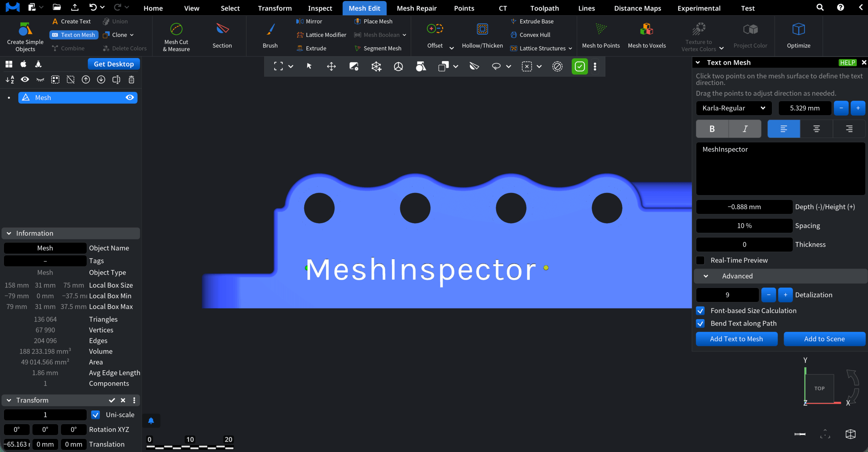Image resolution: width=868 pixels, height=452 pixels.
Task: Delete the selected Mesh object
Action: 132,79
